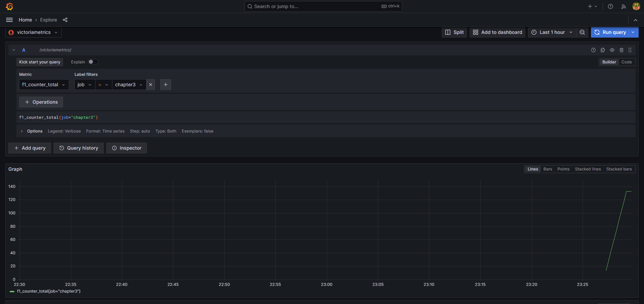Select Points graph style
Screen dimensions: 644x304
(x=563, y=169)
